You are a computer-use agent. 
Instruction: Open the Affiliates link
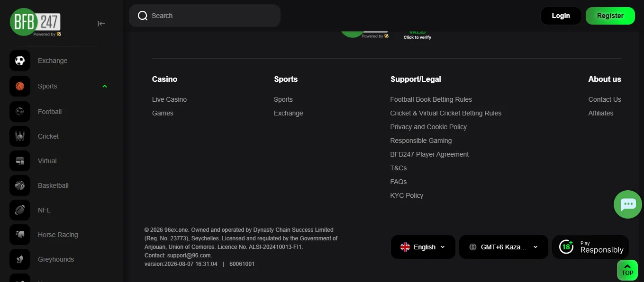pyautogui.click(x=601, y=113)
